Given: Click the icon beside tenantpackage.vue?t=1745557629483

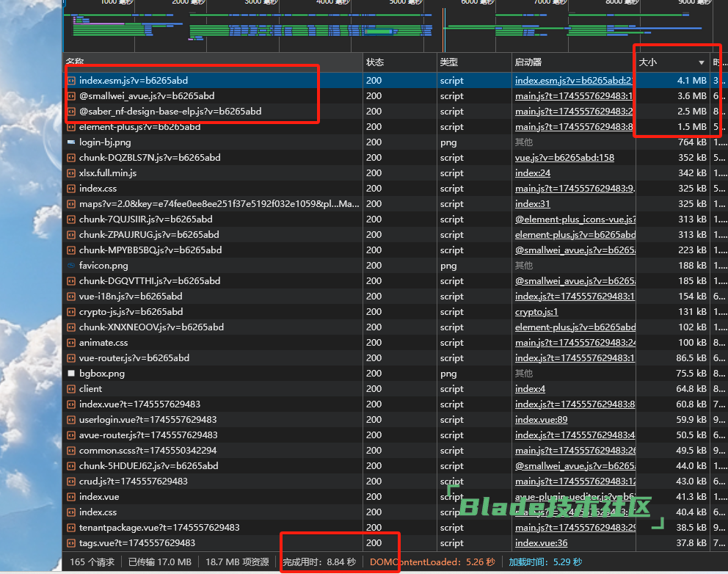Looking at the screenshot, I should (x=71, y=528).
